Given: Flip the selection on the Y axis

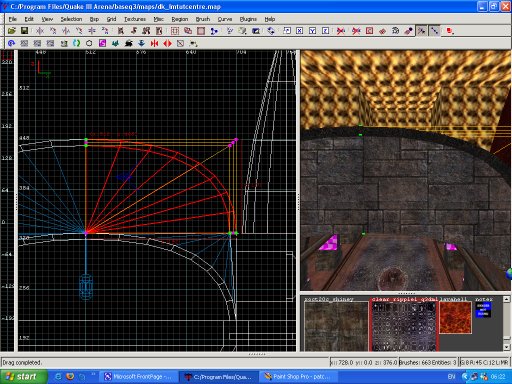Looking at the screenshot, I should point(66,31).
